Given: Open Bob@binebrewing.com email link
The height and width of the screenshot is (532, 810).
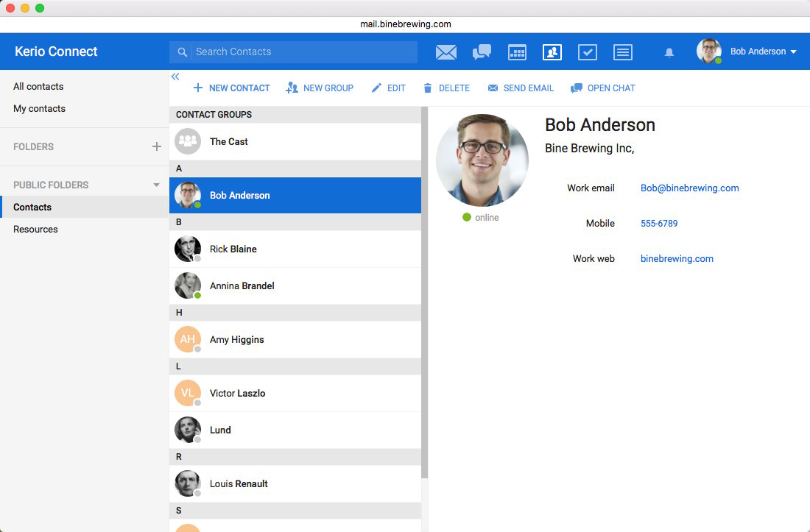Looking at the screenshot, I should 690,188.
